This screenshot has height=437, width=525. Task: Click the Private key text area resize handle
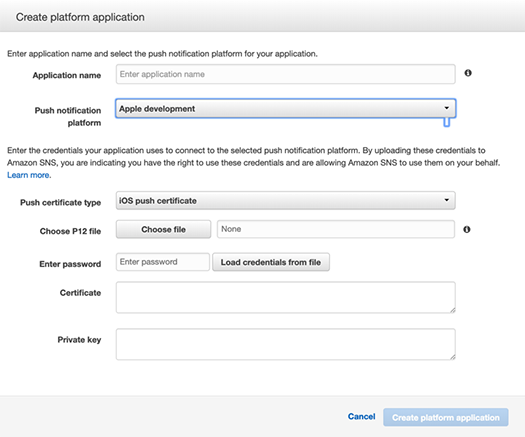click(x=452, y=357)
